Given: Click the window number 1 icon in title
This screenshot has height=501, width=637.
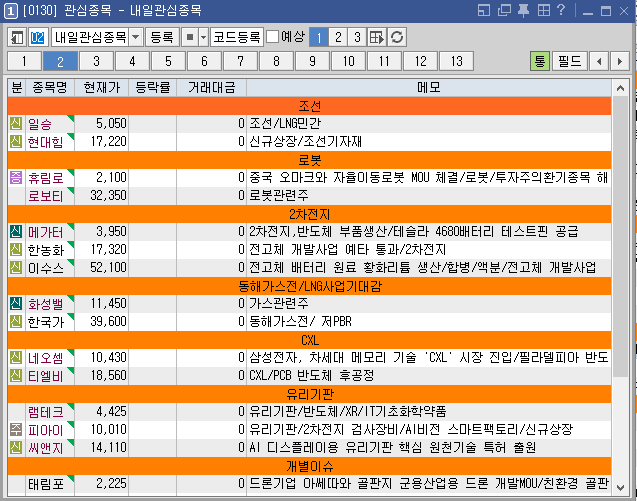Looking at the screenshot, I should click(11, 11).
